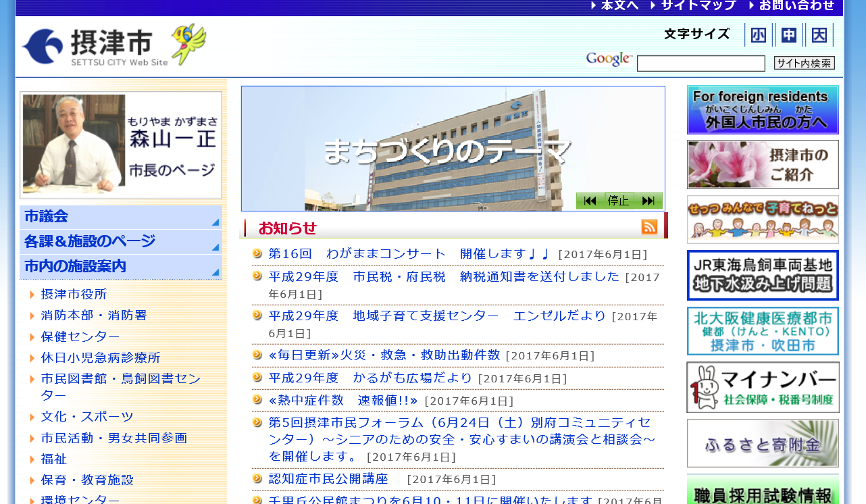The image size is (866, 504).
Task: Open 福祉 in sidebar
Action: (54, 459)
